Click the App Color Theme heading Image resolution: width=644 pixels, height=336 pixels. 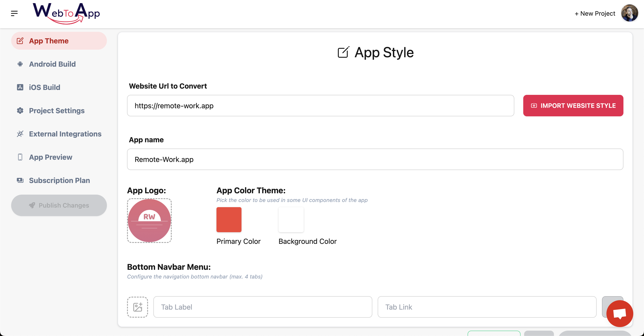point(251,190)
